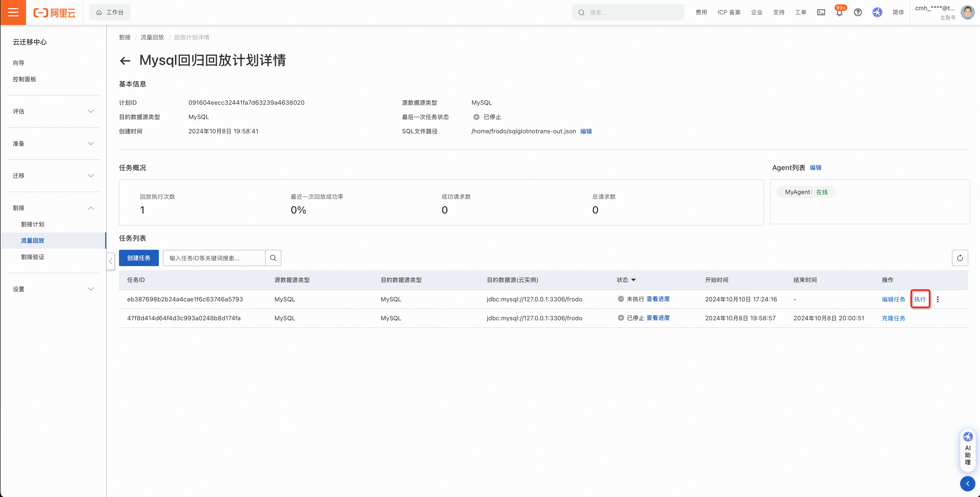Open 割接计划 in sidebar

coord(33,224)
